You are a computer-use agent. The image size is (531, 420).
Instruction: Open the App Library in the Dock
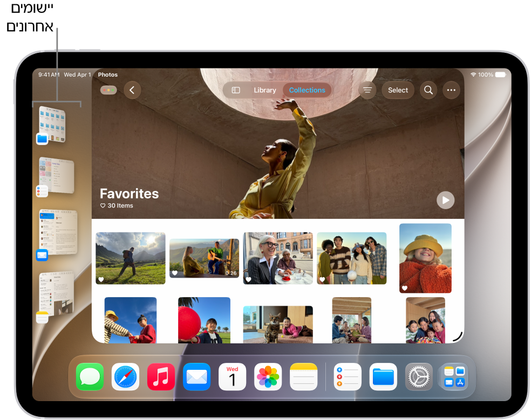click(454, 377)
